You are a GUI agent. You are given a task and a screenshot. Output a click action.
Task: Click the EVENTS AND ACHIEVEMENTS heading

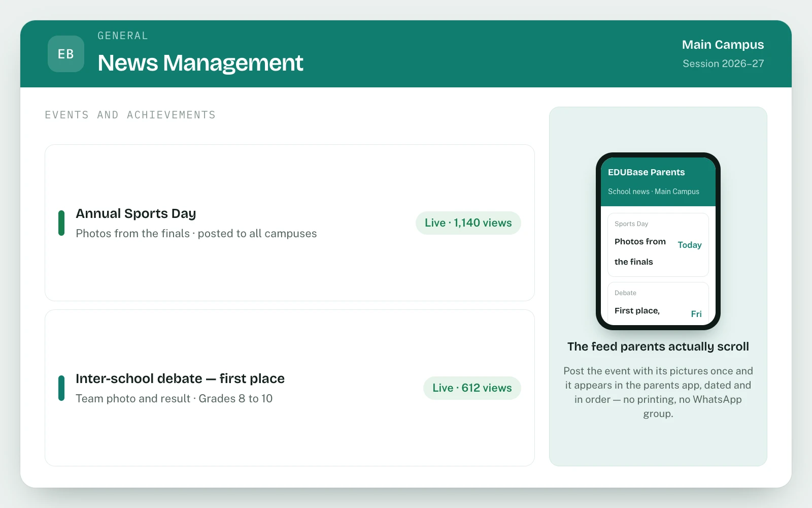(130, 115)
